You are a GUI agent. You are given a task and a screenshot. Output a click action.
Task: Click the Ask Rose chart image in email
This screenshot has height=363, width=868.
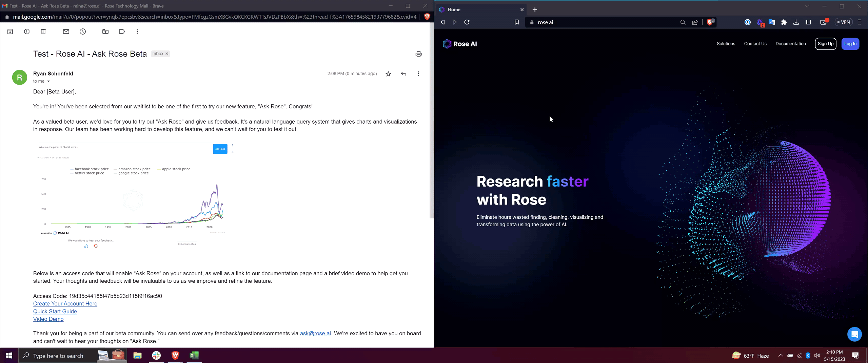[136, 196]
